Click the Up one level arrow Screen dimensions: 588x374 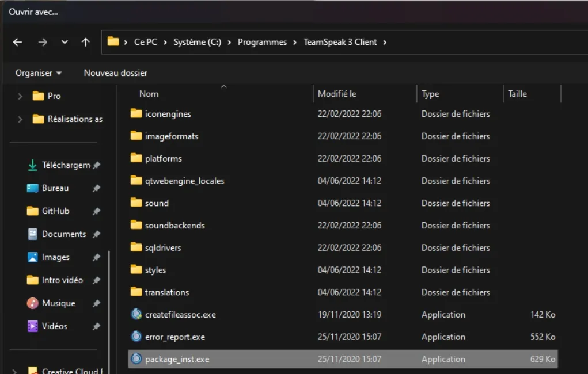coord(85,42)
